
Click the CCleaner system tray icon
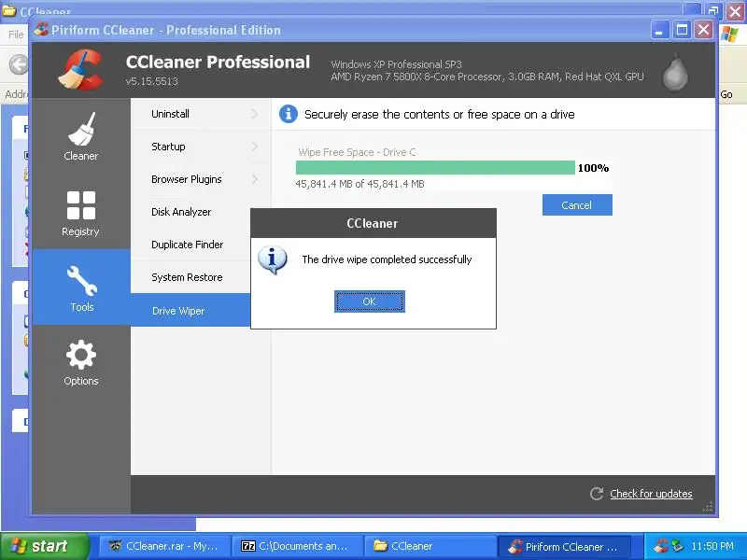[x=661, y=546]
